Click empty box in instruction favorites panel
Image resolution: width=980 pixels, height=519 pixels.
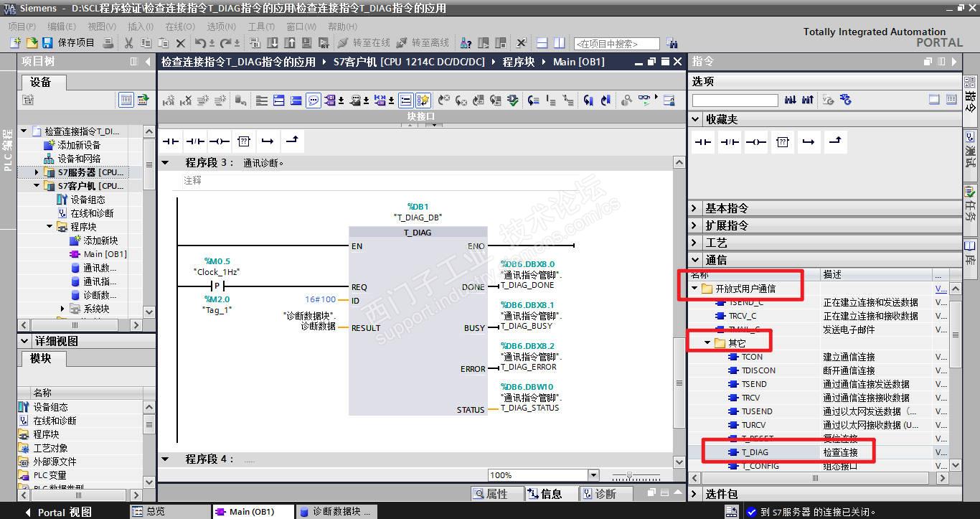tap(783, 142)
